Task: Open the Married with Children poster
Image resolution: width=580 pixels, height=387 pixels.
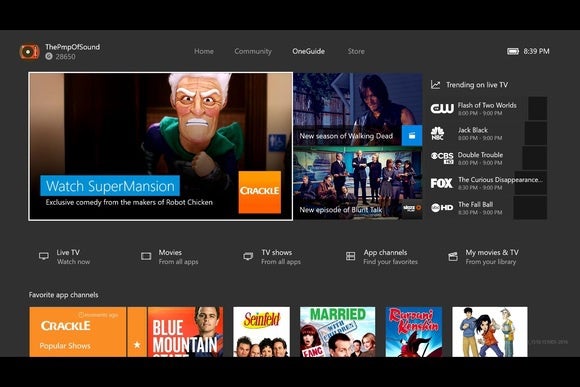Action: click(x=337, y=332)
